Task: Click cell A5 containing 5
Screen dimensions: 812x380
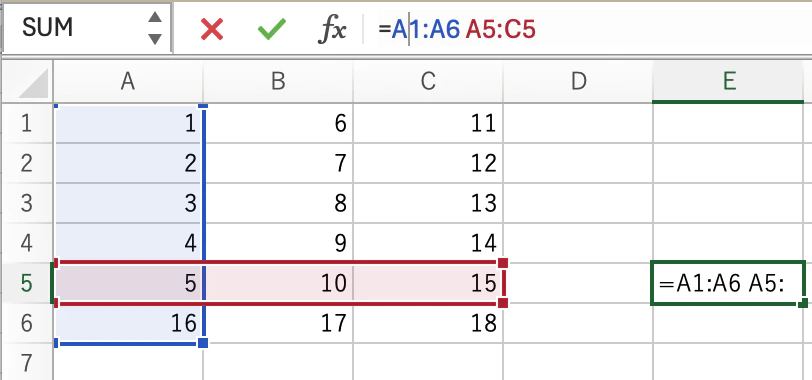Action: (x=128, y=283)
